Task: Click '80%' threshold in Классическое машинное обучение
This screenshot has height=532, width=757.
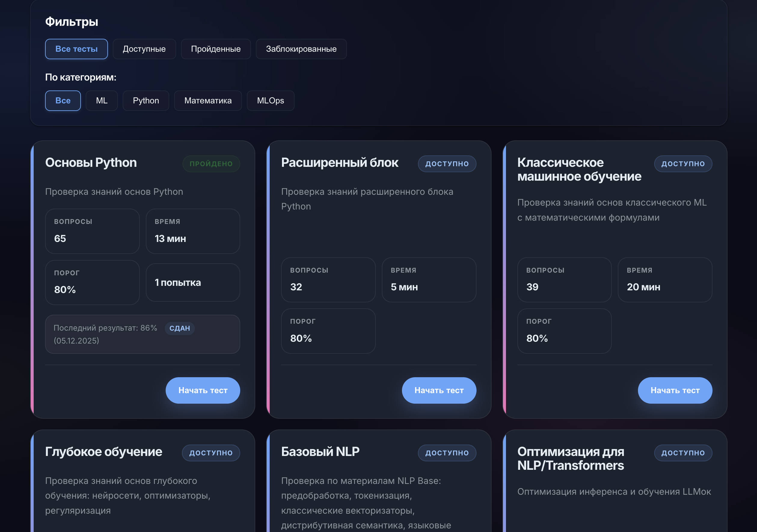Action: pyautogui.click(x=537, y=338)
